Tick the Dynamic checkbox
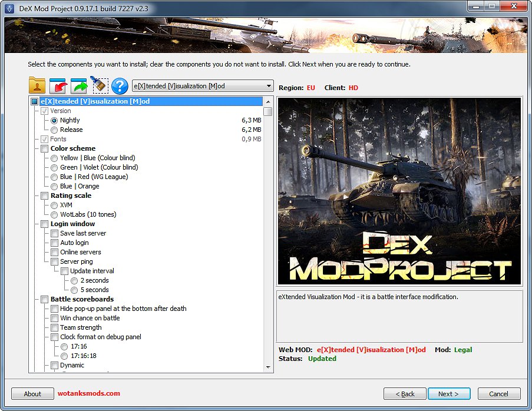This screenshot has width=532, height=411. 54,366
